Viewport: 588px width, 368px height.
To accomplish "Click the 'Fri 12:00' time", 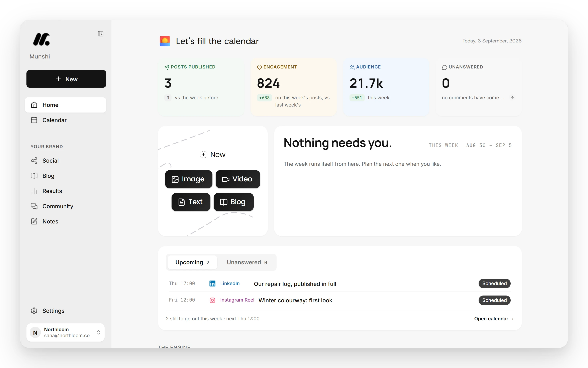I will coord(182,300).
